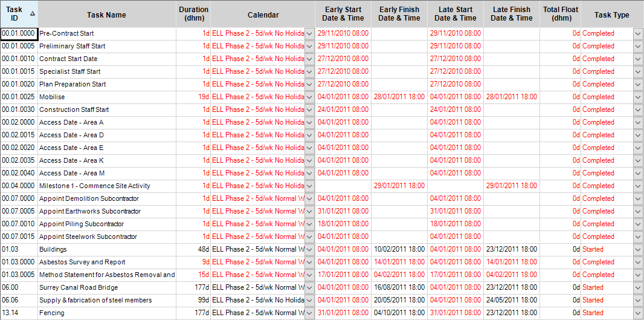The width and height of the screenshot is (644, 320).
Task: Open Calendar dropdown for Pre-Contract Start row
Action: (x=309, y=34)
